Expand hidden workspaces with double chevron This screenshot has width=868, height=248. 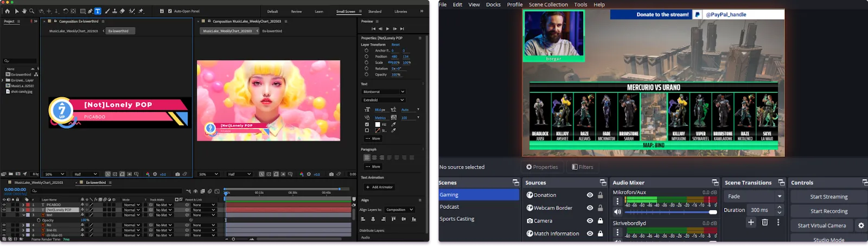(422, 11)
